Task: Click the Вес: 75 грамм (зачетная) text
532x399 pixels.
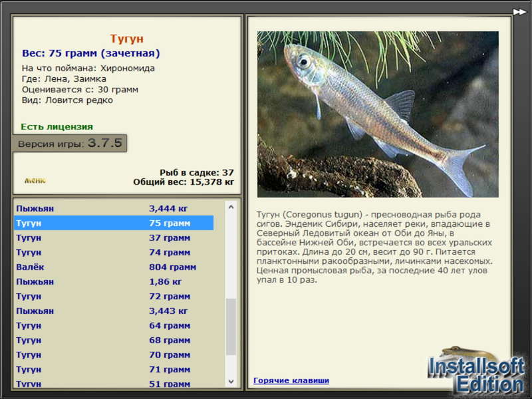Action: (91, 53)
